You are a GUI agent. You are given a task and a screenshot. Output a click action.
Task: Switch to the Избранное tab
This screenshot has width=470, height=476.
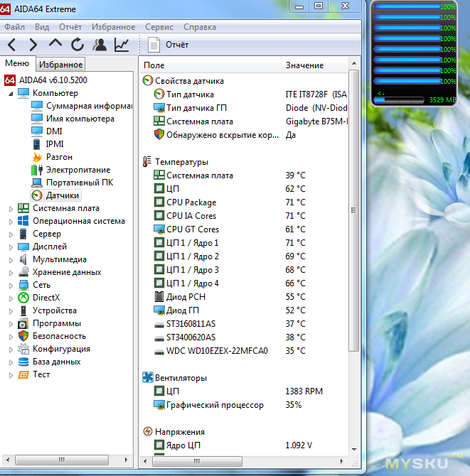[x=60, y=65]
